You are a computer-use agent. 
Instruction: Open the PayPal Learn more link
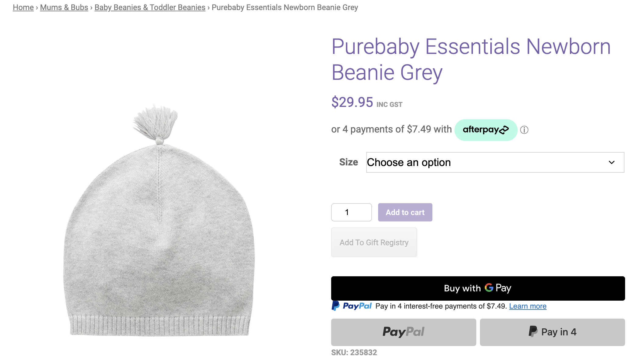pos(528,306)
